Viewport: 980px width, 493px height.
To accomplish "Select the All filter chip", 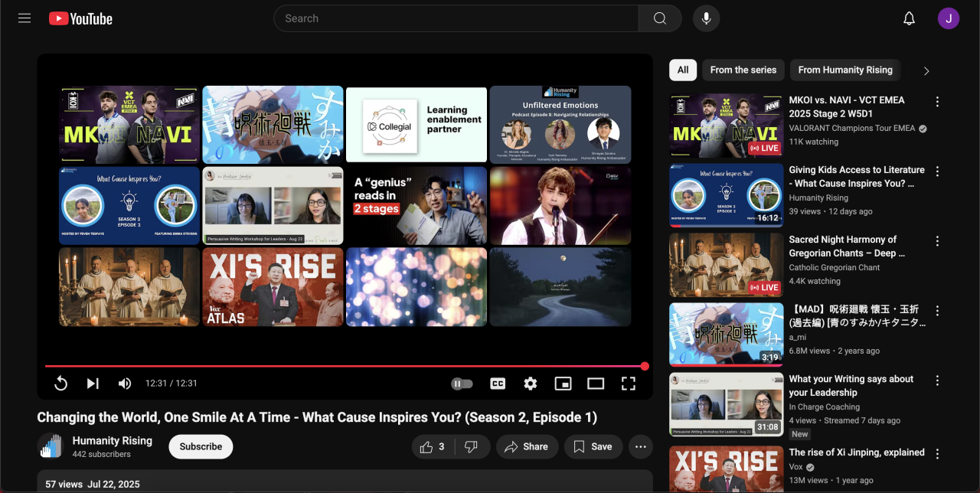I will tap(683, 70).
